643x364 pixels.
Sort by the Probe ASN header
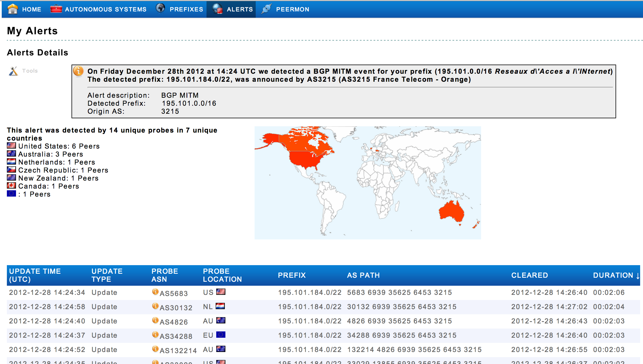tap(164, 275)
